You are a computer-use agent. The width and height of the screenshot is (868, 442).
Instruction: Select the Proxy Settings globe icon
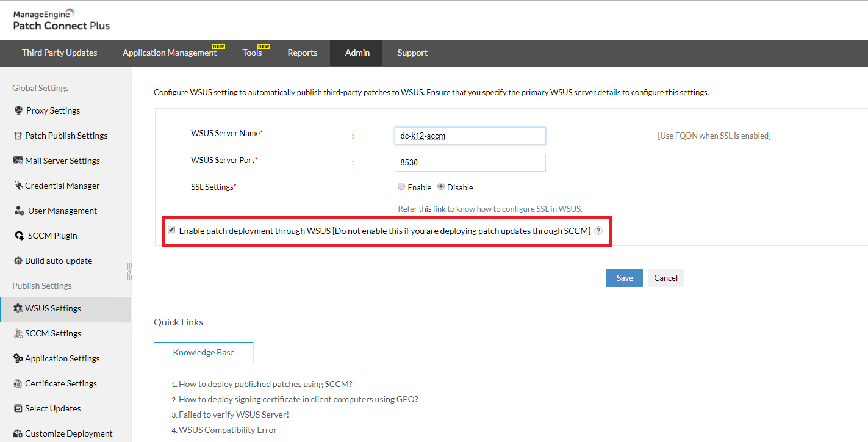pos(18,111)
